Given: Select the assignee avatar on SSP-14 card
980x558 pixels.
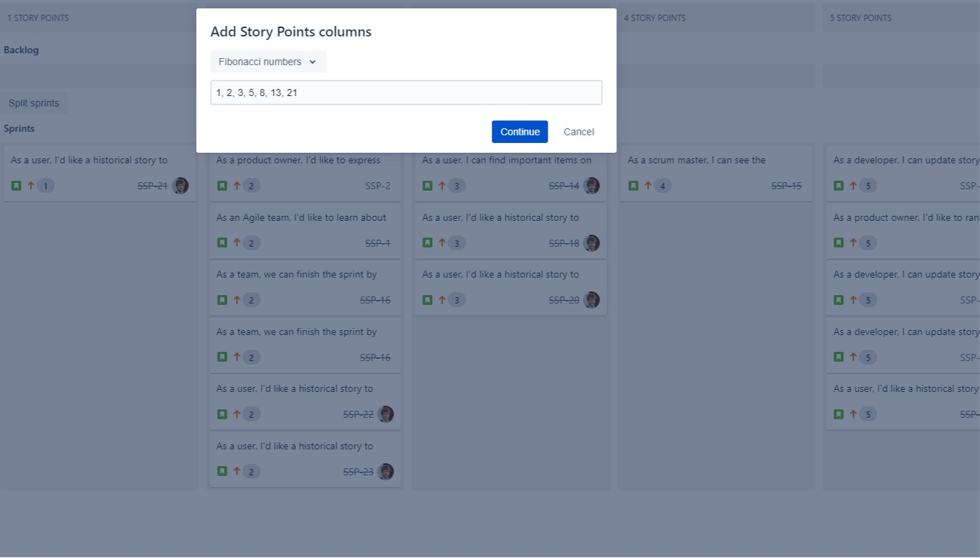Looking at the screenshot, I should pyautogui.click(x=591, y=186).
